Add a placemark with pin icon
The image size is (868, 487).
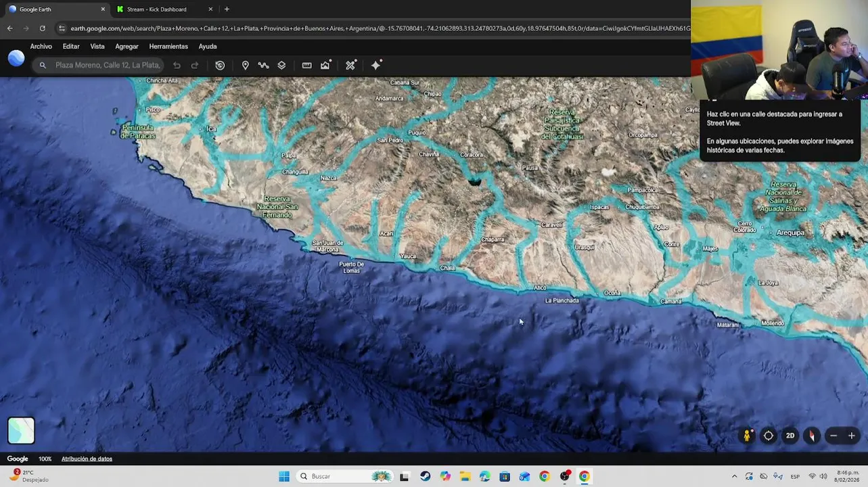coord(245,66)
